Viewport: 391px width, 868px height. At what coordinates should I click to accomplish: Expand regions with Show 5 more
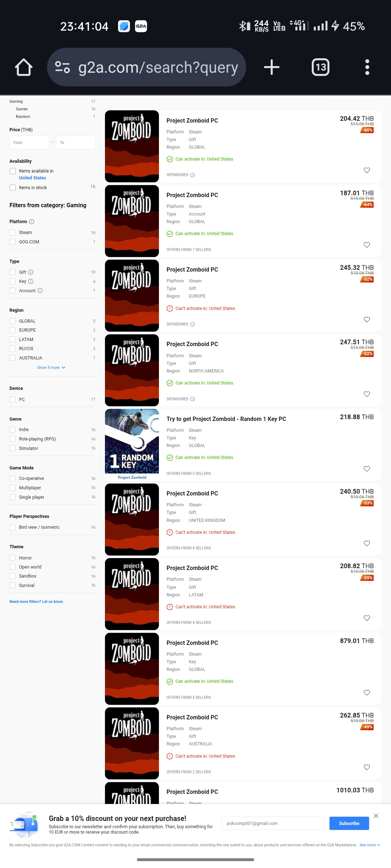(51, 368)
